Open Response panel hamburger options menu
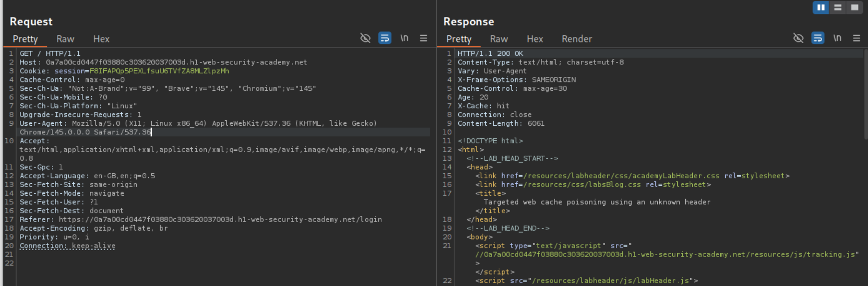The height and width of the screenshot is (286, 868). click(x=857, y=38)
